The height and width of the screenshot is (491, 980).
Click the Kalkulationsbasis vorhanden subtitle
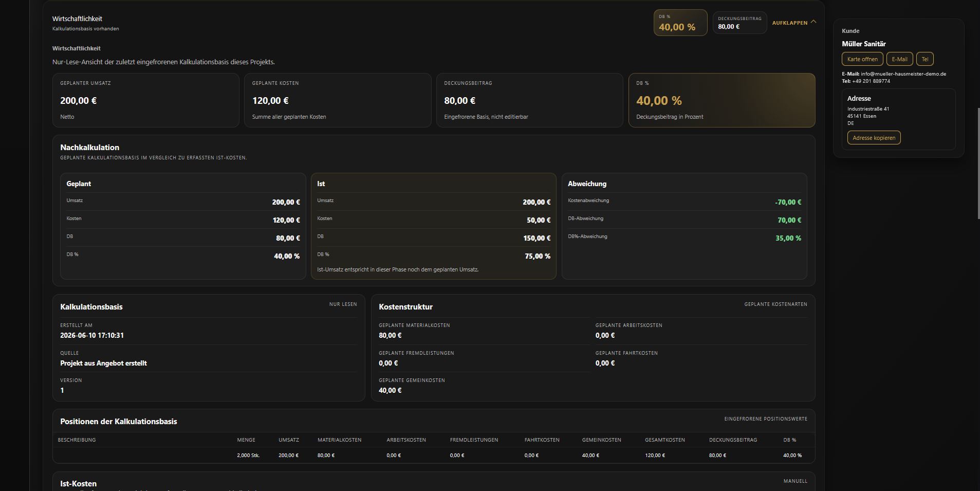pyautogui.click(x=86, y=29)
